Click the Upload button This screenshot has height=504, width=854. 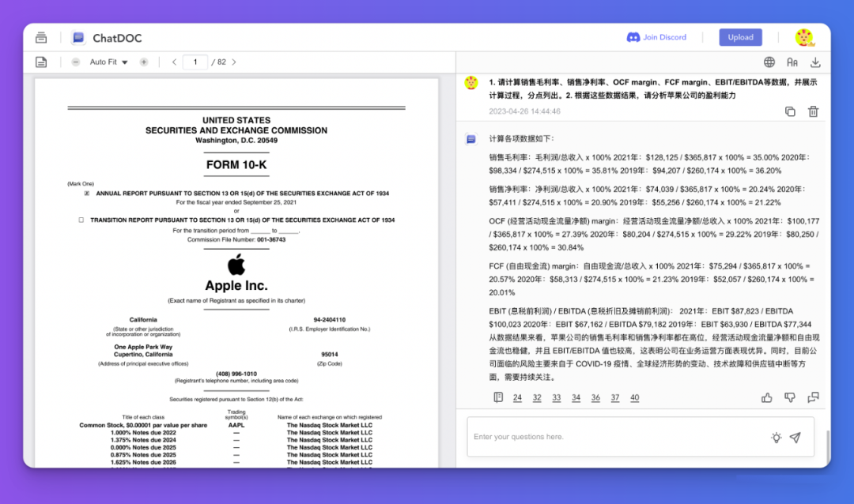[x=740, y=37]
